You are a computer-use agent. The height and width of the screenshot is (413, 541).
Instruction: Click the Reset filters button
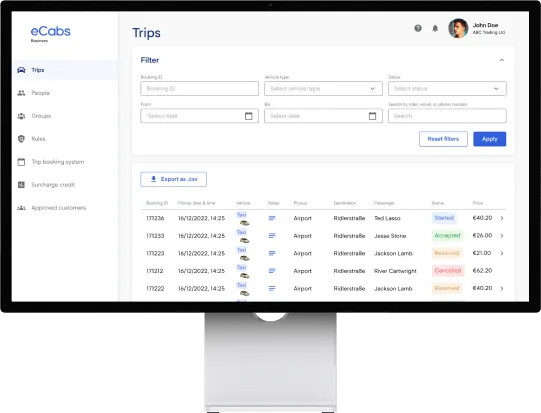[x=443, y=139]
